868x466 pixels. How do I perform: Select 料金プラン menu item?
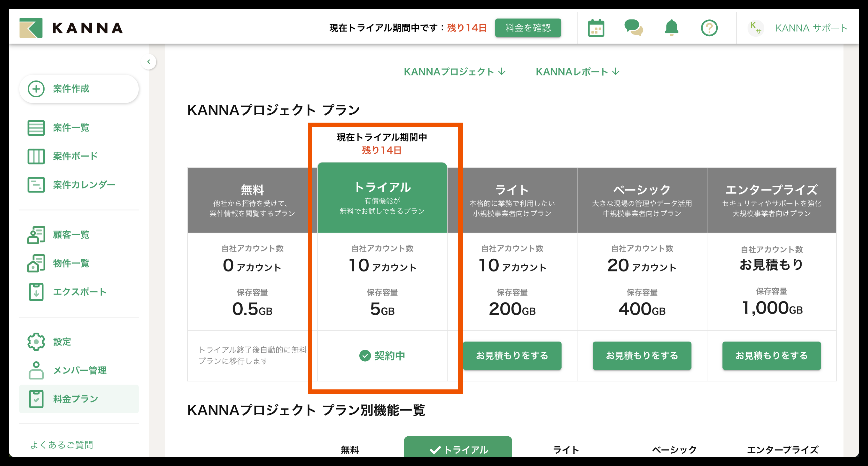point(75,399)
